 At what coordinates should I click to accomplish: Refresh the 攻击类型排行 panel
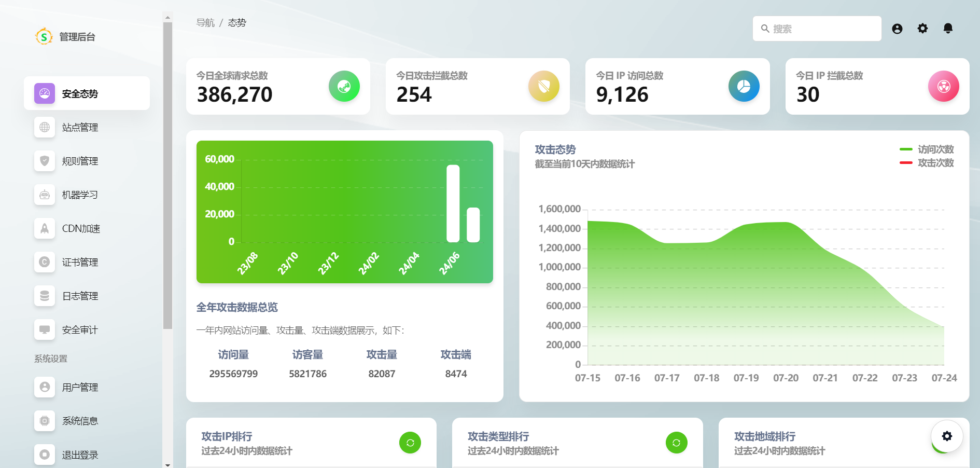(676, 443)
